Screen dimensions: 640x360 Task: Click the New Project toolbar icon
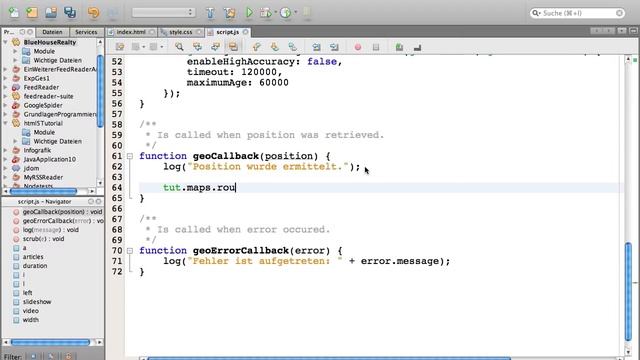point(32,12)
